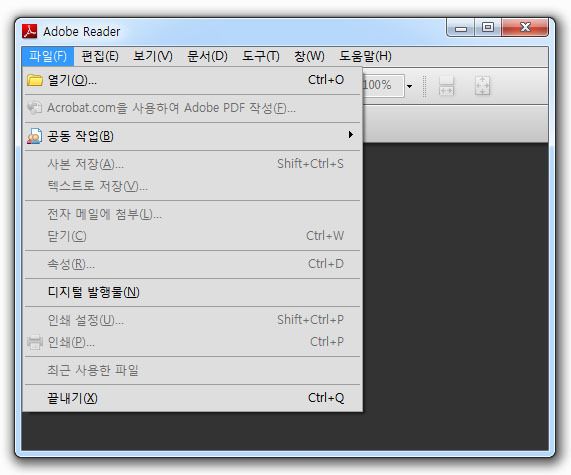This screenshot has height=475, width=571.
Task: Open the zoom percentage dropdown arrow
Action: pos(410,86)
